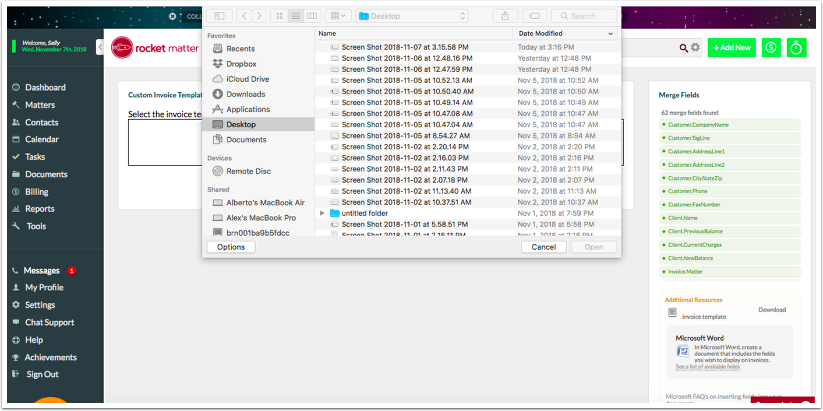Sort files by Date Modified column
Screen dimensions: 823x411
pyautogui.click(x=566, y=34)
